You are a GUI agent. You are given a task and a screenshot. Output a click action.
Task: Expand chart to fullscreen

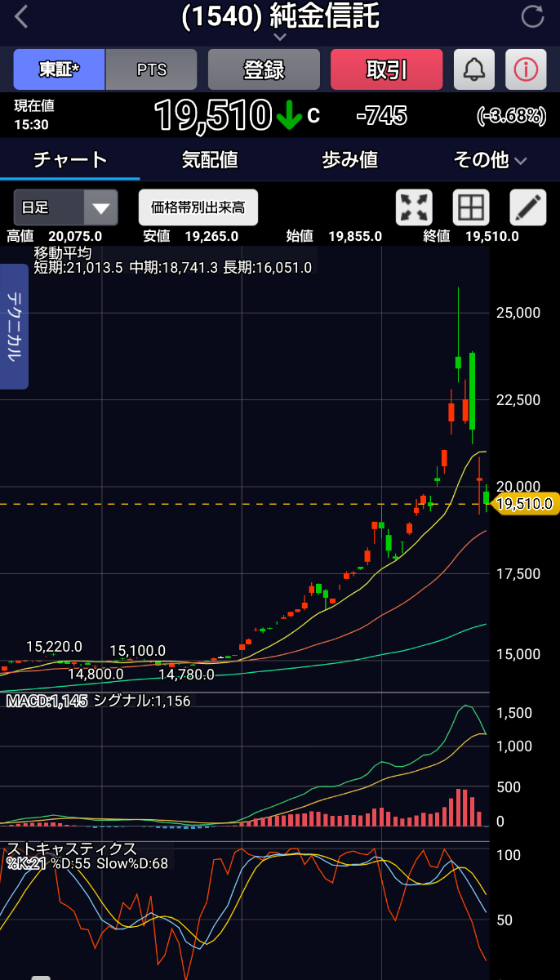pos(414,207)
